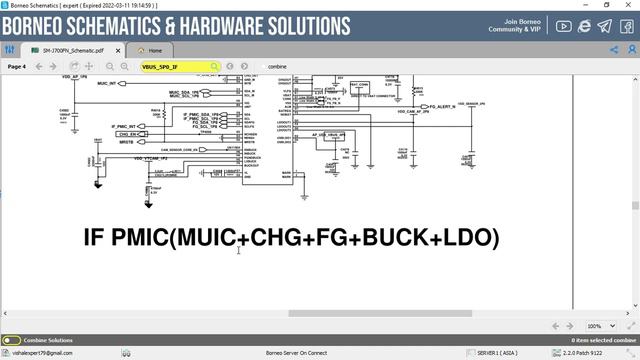Click IF PMIC schematic title text
640x360 pixels.
pyautogui.click(x=291, y=238)
